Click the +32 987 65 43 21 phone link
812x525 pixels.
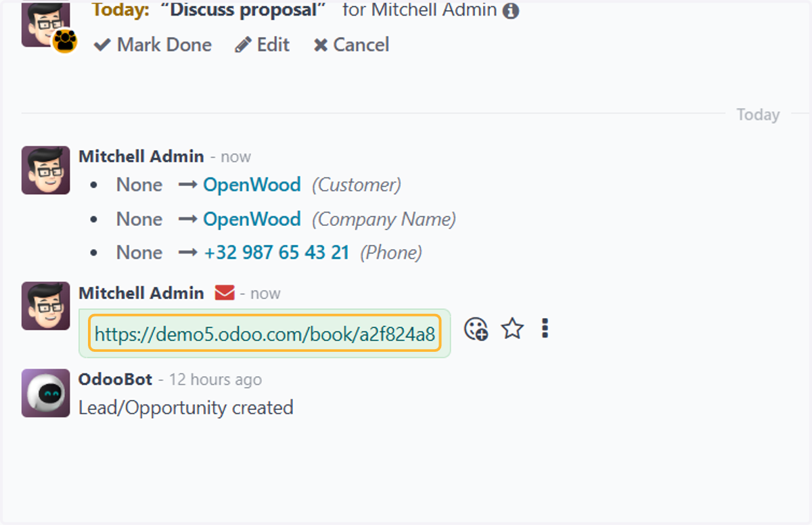click(277, 253)
